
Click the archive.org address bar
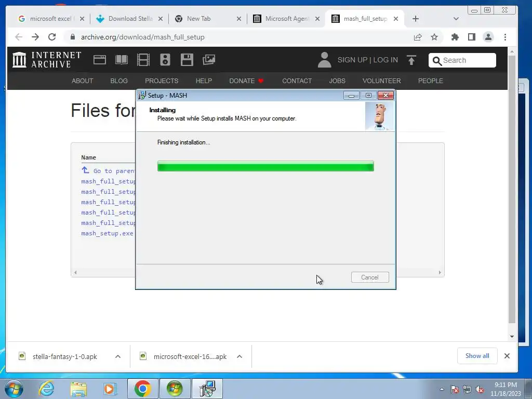coord(237,37)
